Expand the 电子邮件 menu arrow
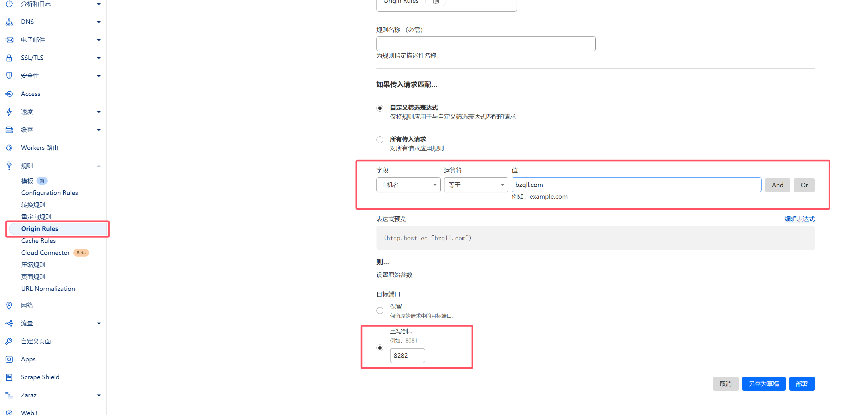Image resolution: width=868 pixels, height=415 pixels. tap(99, 40)
